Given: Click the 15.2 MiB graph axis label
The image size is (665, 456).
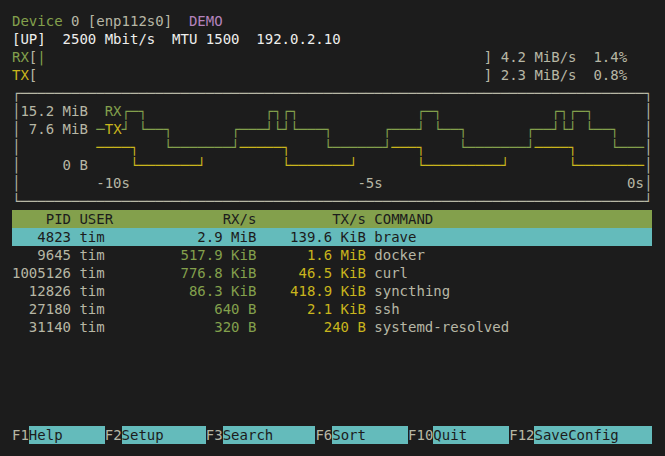Looking at the screenshot, I should (x=54, y=111).
